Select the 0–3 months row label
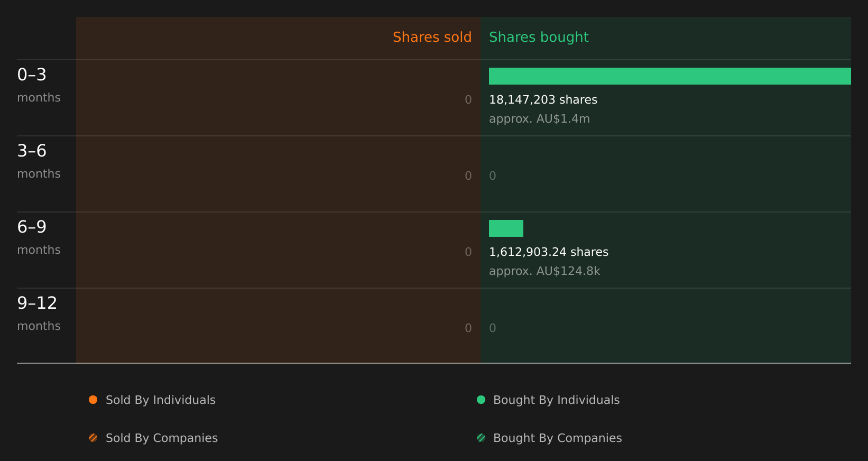Screen dimensions: 868x461 (39, 85)
